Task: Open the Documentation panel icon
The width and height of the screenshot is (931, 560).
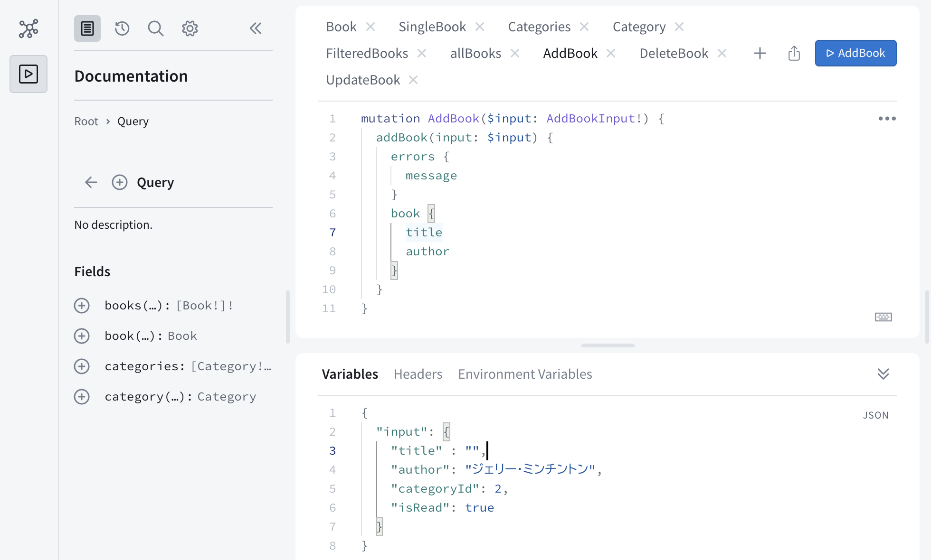Action: coord(87,28)
